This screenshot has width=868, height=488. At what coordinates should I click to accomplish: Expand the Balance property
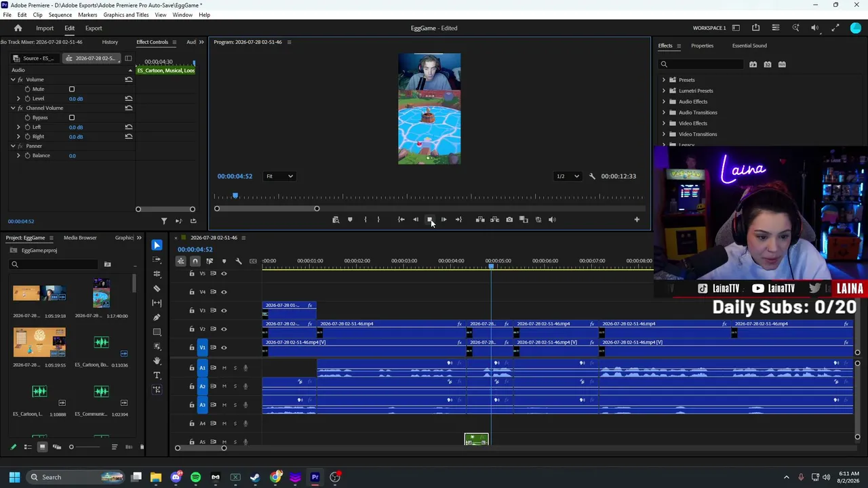point(18,155)
